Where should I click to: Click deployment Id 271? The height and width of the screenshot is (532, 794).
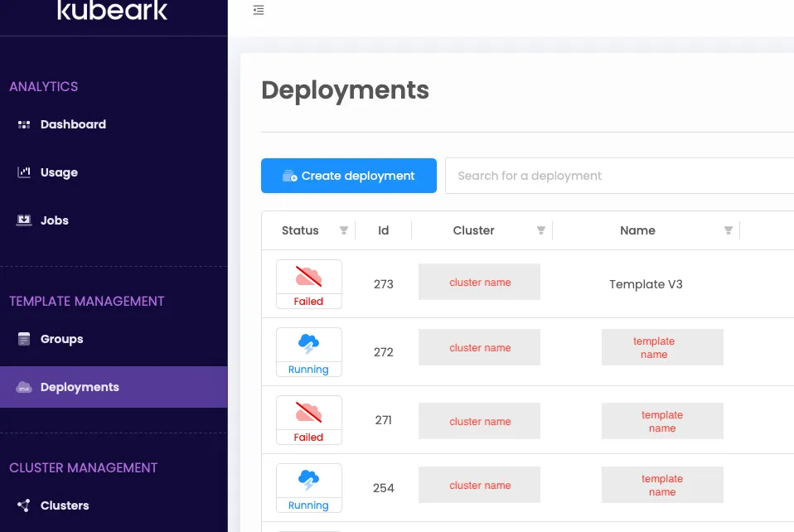(384, 420)
